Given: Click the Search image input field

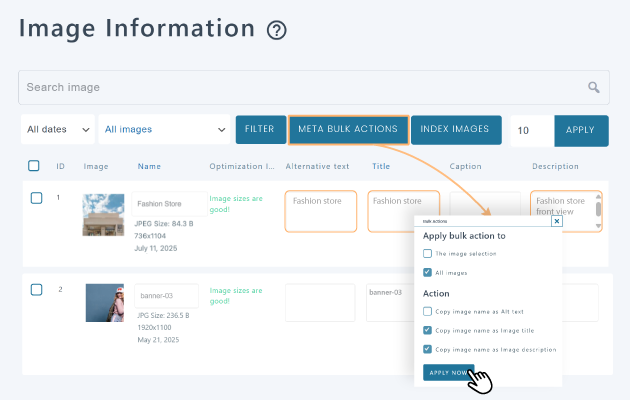Looking at the screenshot, I should click(x=300, y=88).
